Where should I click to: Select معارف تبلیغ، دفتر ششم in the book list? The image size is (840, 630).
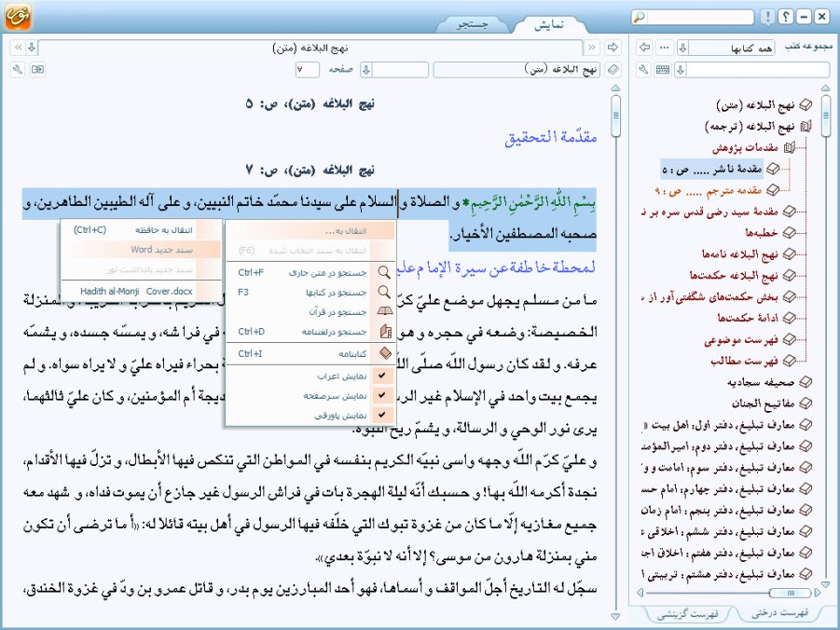[719, 531]
